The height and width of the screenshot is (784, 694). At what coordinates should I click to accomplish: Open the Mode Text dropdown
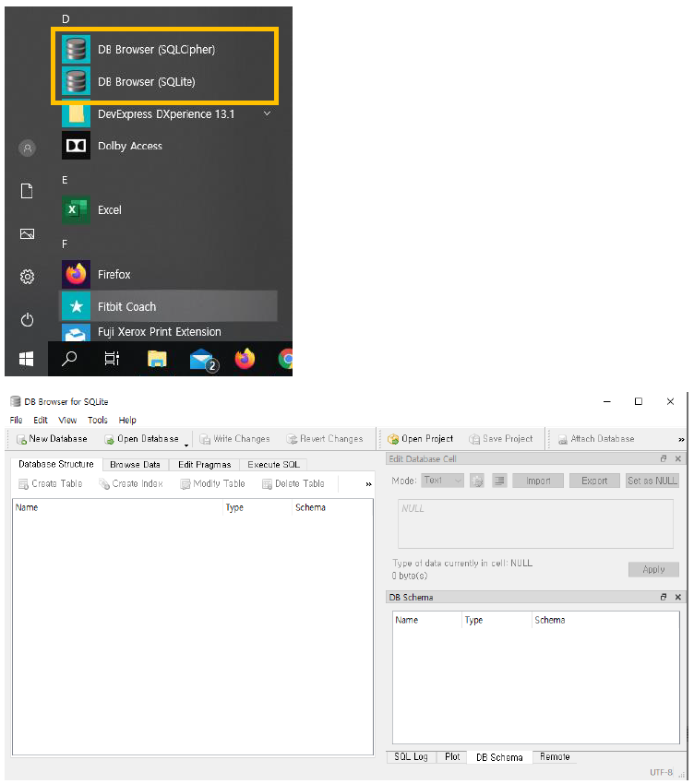point(442,481)
